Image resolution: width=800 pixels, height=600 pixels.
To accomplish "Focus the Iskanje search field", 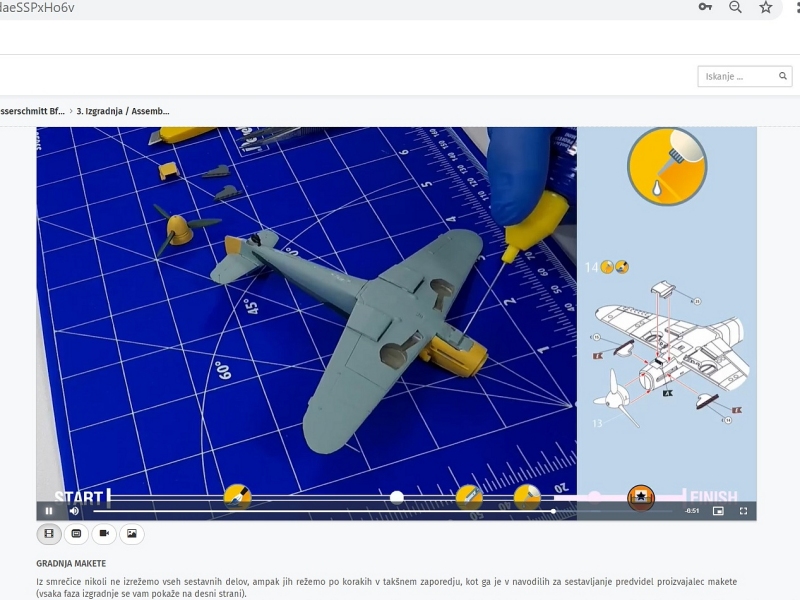I will (735, 76).
